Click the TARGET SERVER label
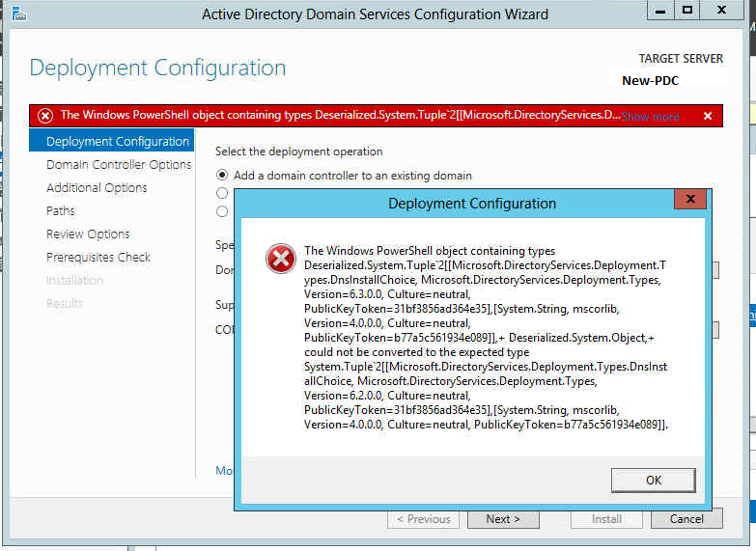756x551 pixels. coord(681,58)
